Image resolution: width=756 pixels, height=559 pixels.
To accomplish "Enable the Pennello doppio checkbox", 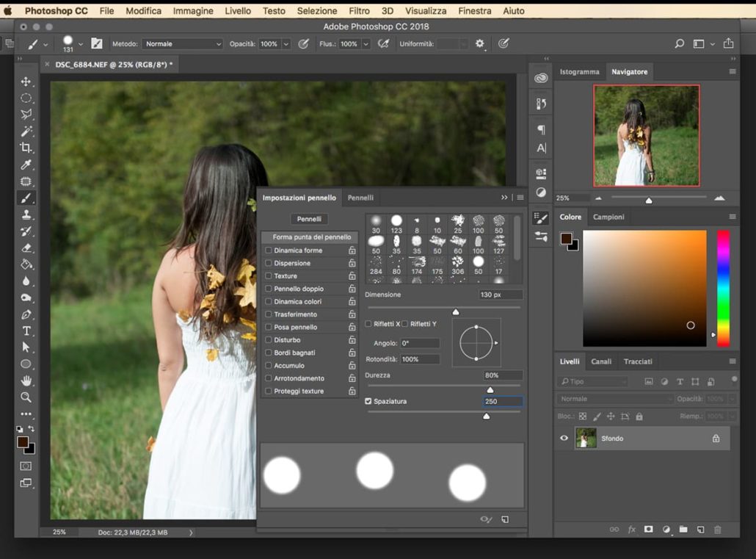I will coord(269,289).
